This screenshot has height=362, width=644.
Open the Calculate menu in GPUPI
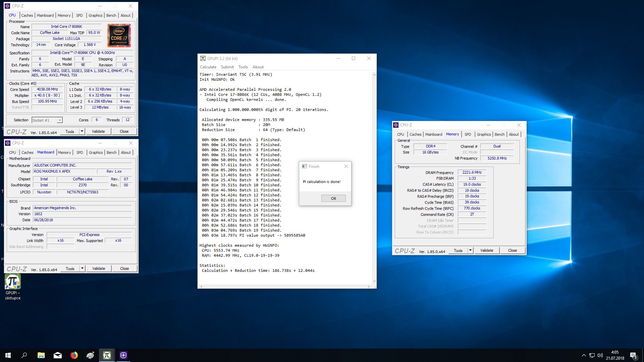tap(208, 67)
